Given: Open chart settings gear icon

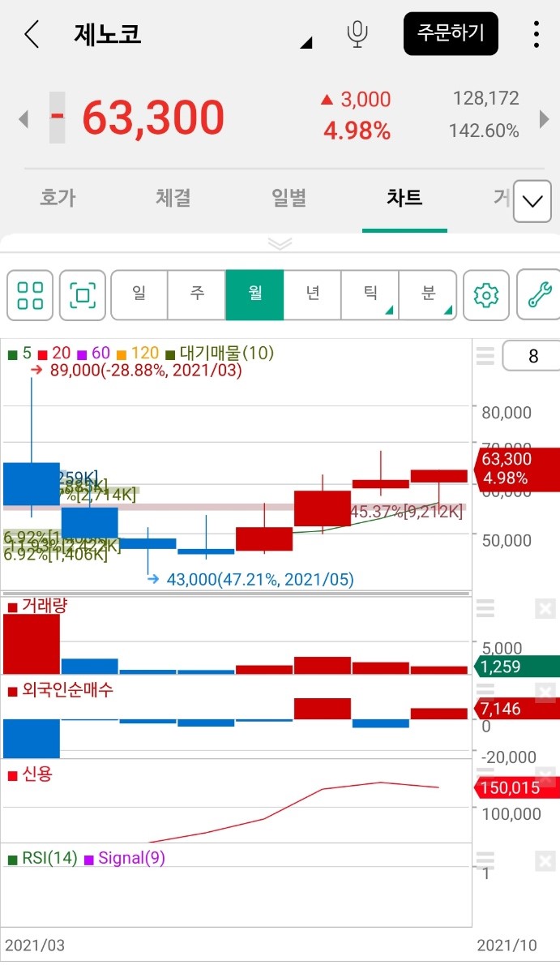Looking at the screenshot, I should click(486, 295).
